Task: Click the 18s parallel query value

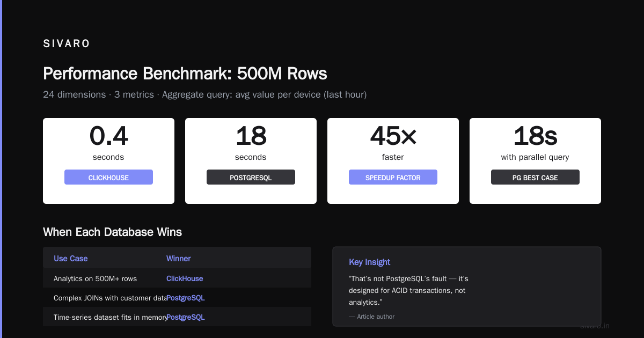Action: pyautogui.click(x=535, y=136)
